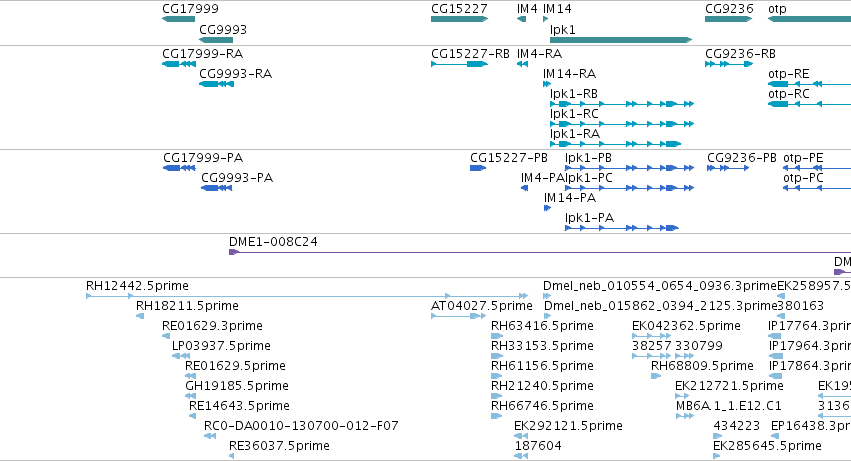Click EST RH18211.5prime
Screen dimensions: 851x461
pyautogui.click(x=187, y=306)
